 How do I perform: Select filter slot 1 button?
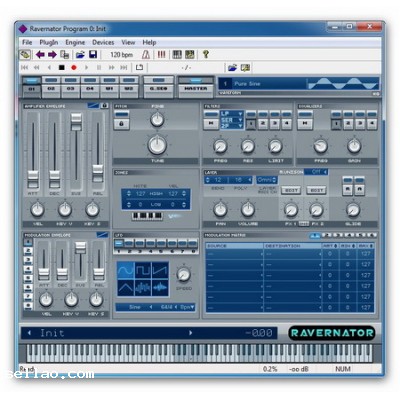251,124
